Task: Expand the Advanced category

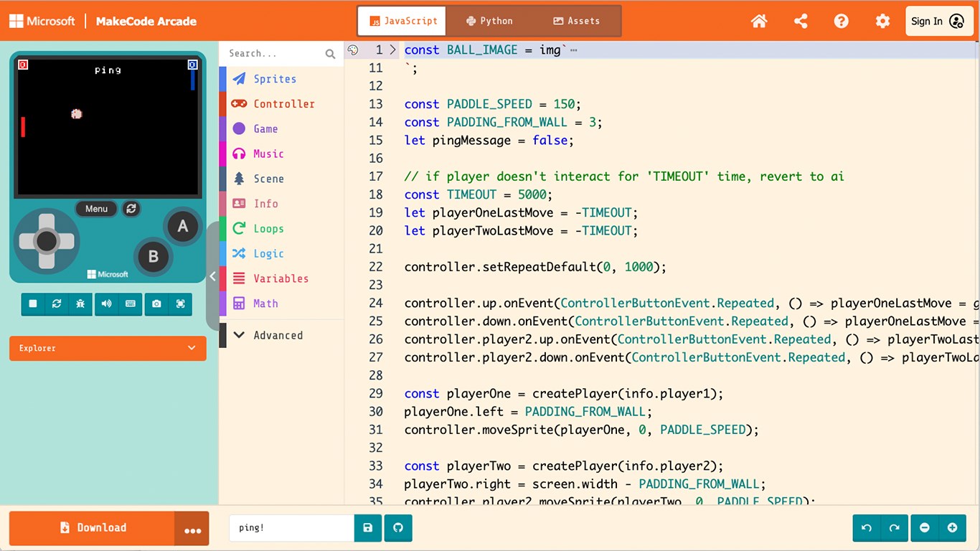Action: [x=278, y=335]
